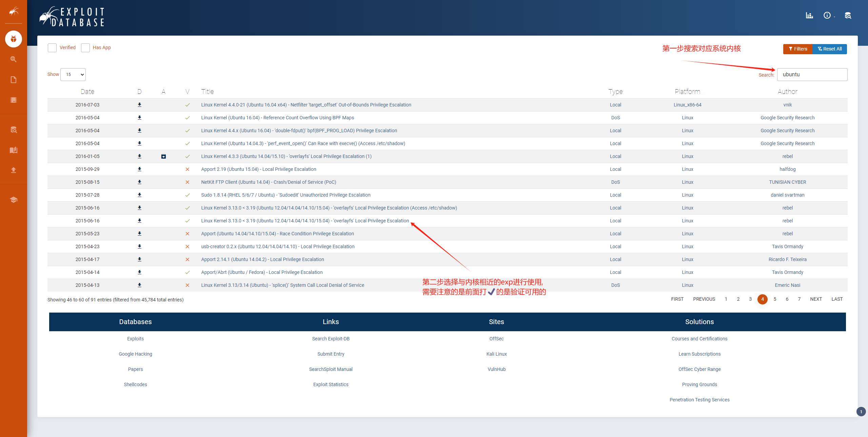Jump to LAST results page
Screen dimensions: 868x437
click(837, 299)
